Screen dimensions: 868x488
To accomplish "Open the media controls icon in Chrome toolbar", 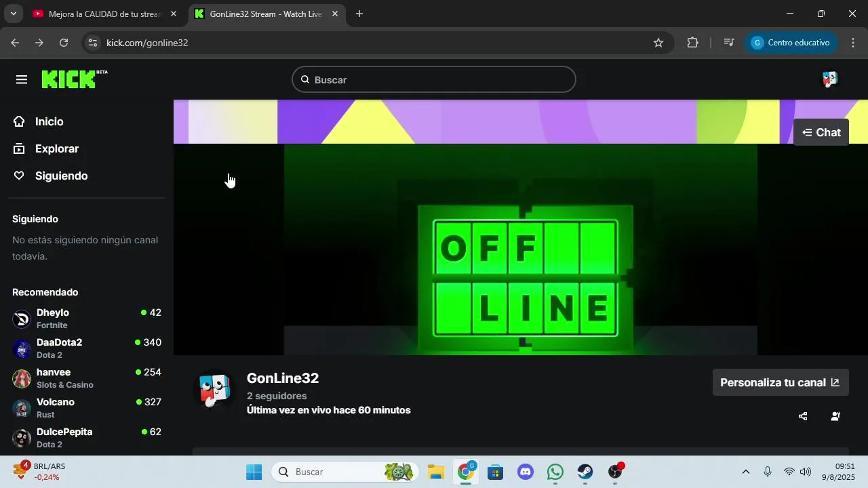I will point(729,43).
